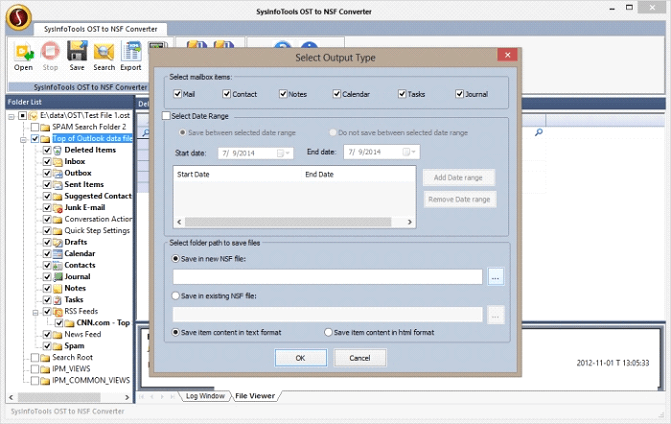Enable the Select Date Range checkbox

pyautogui.click(x=166, y=116)
